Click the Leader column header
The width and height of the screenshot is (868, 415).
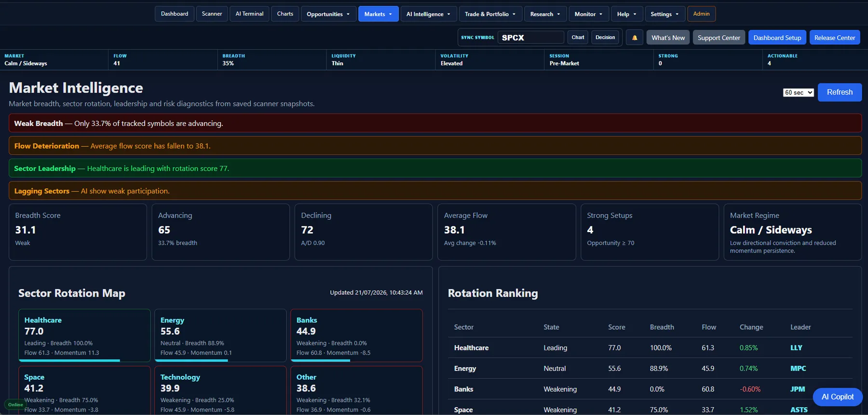click(x=800, y=327)
